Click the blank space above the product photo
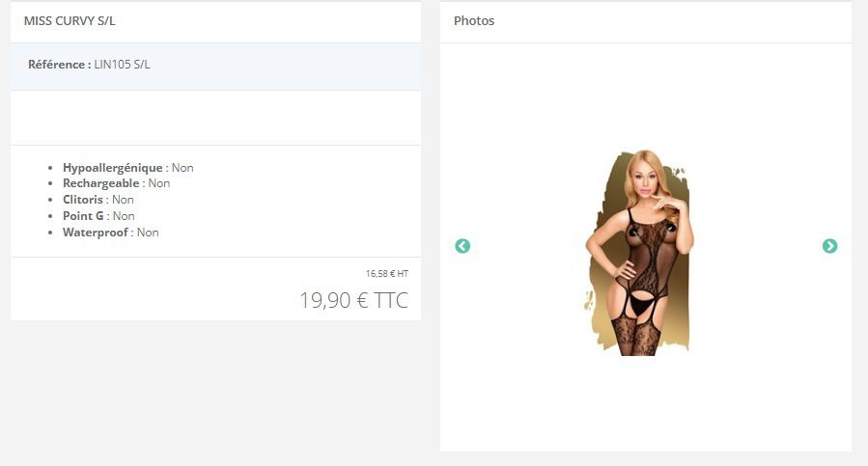The height and width of the screenshot is (466, 868). [x=646, y=96]
